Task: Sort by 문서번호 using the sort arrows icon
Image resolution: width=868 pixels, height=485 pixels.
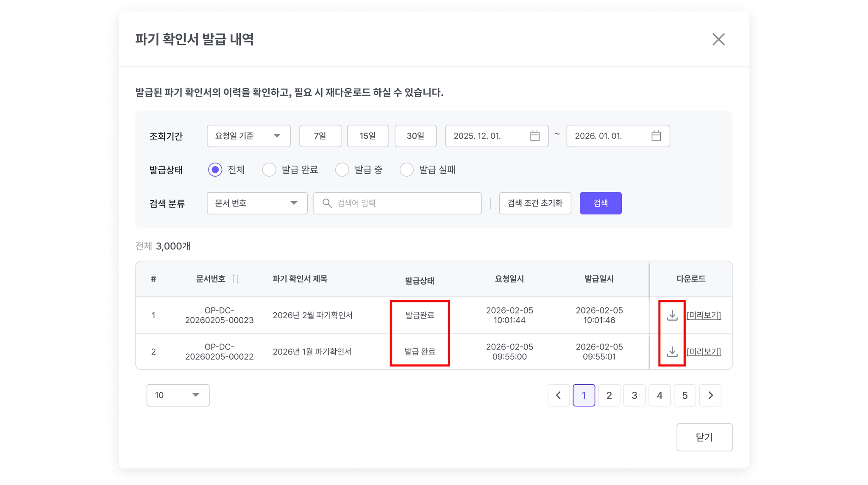Action: [236, 279]
